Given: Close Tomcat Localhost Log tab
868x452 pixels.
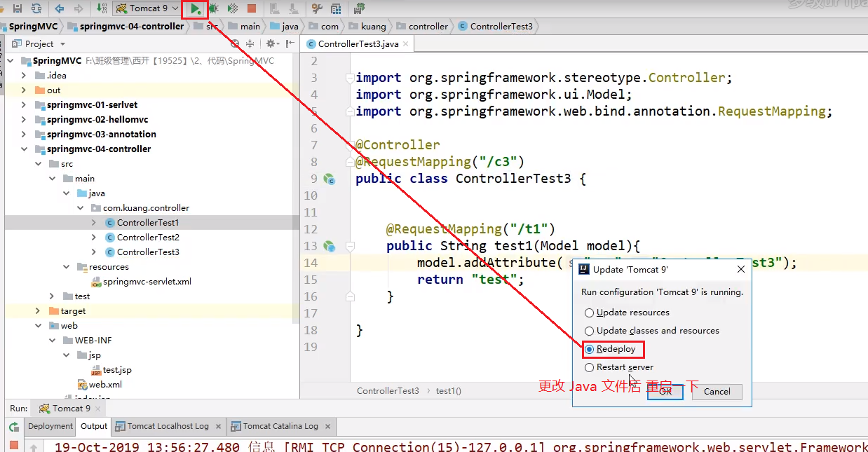Looking at the screenshot, I should 218,426.
